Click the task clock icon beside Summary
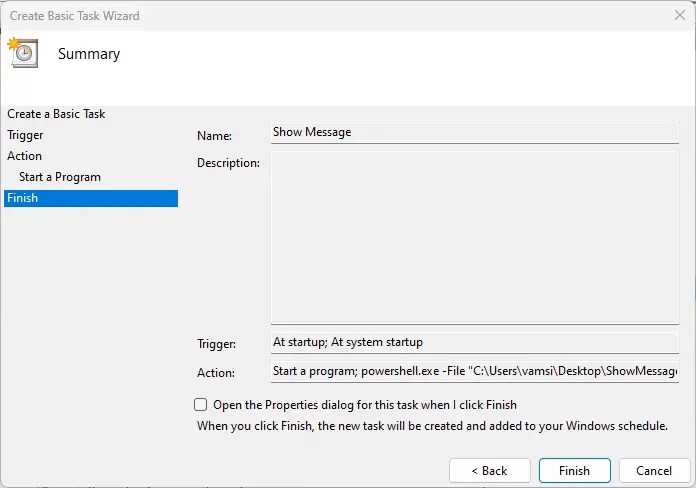The image size is (696, 488). [x=22, y=53]
